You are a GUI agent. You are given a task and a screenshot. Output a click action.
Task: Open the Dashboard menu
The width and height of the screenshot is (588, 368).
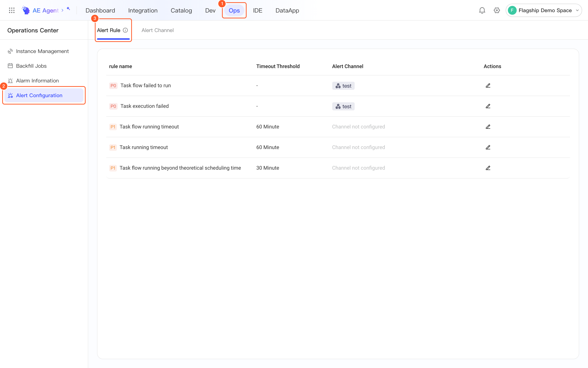pyautogui.click(x=100, y=10)
